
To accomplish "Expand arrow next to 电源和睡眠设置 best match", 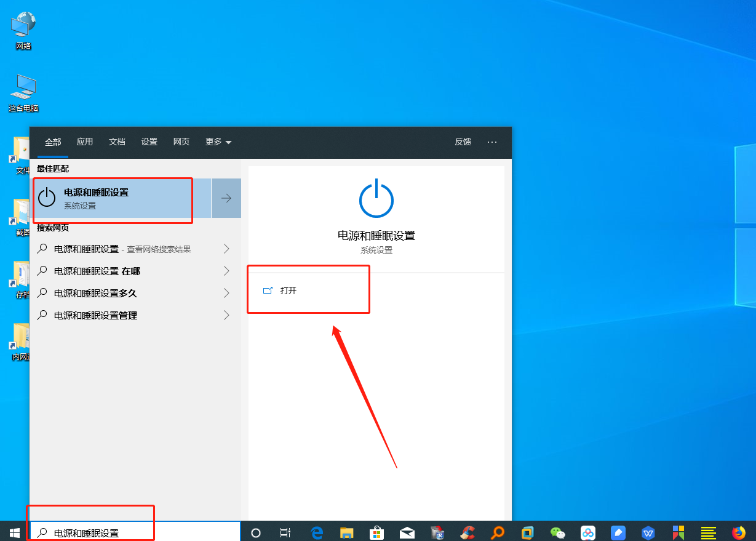I will [x=226, y=198].
